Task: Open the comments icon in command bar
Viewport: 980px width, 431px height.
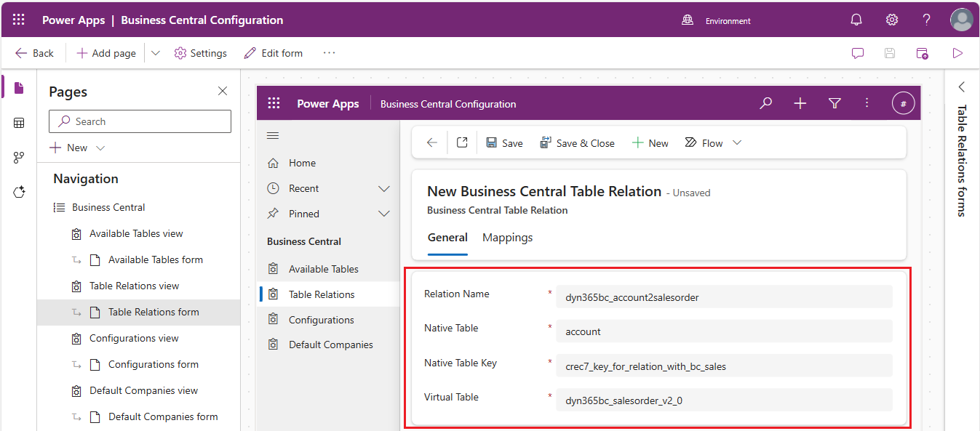Action: coord(858,53)
